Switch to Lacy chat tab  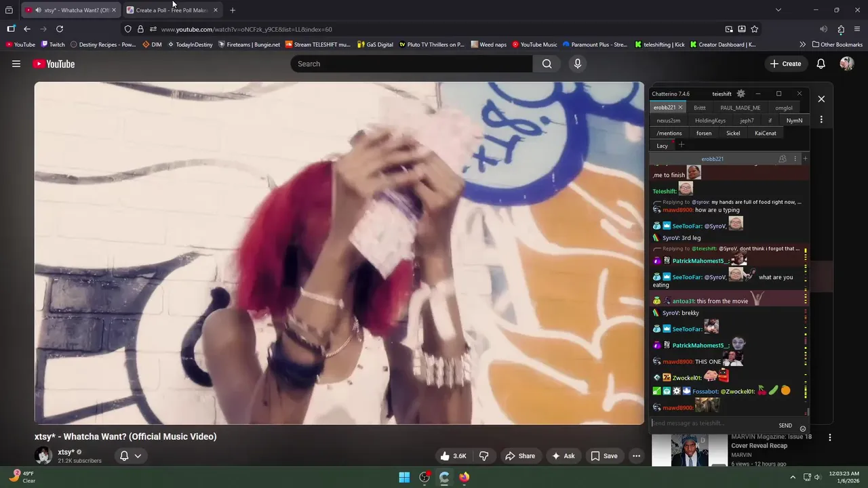pyautogui.click(x=663, y=146)
